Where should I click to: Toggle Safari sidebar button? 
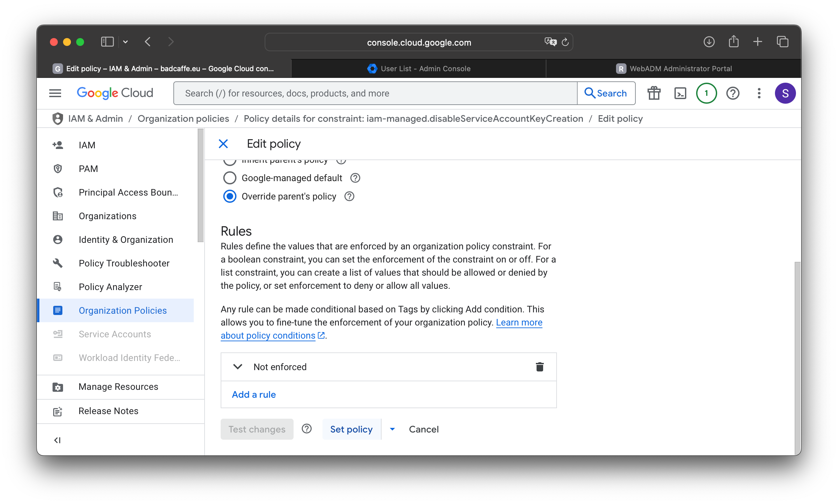tap(107, 42)
